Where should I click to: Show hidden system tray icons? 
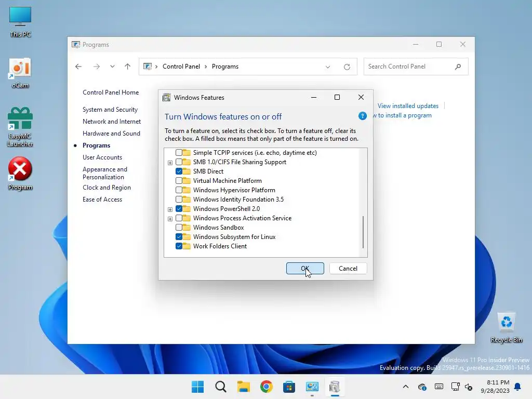coord(405,387)
